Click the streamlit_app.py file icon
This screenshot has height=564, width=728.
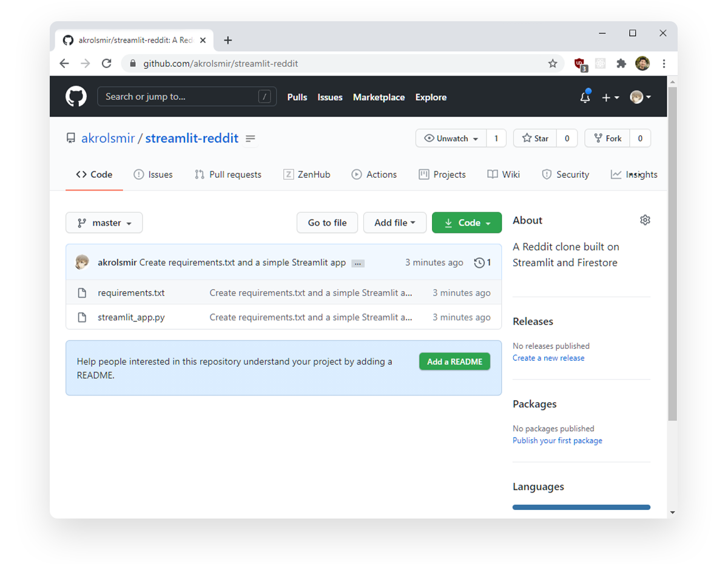click(x=82, y=317)
